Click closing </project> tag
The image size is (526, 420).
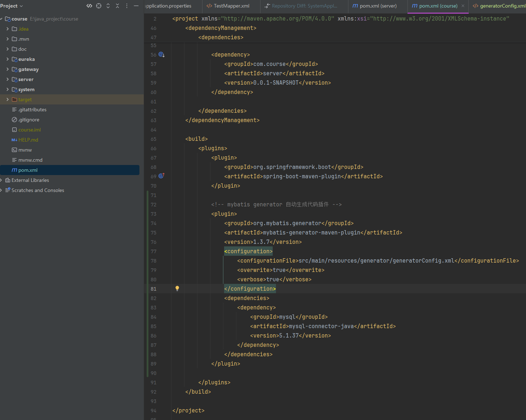click(188, 411)
